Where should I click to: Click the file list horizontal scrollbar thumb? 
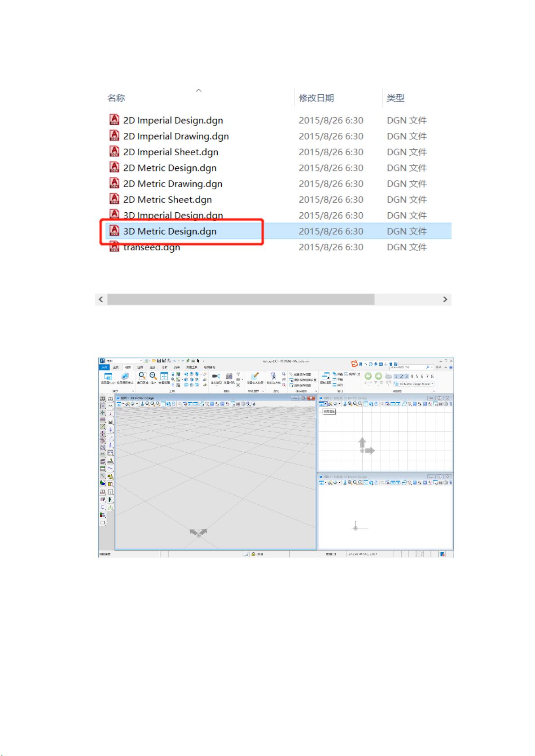(241, 299)
